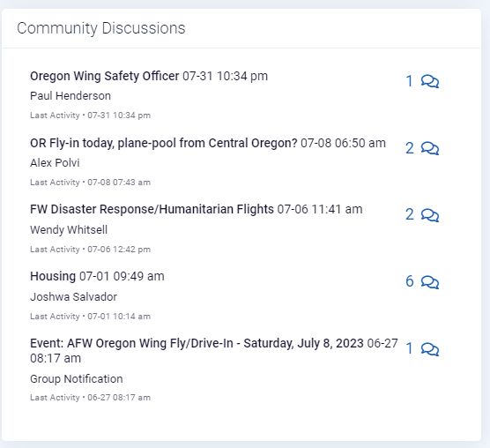The height and width of the screenshot is (448, 490).
Task: Click the replies icon for Oregon Wing Safety Officer
Action: (430, 81)
